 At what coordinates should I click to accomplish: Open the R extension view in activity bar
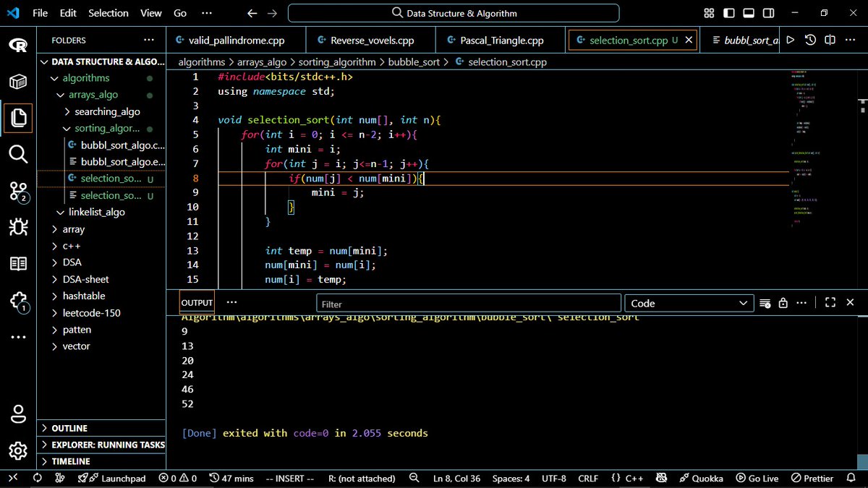coord(18,45)
